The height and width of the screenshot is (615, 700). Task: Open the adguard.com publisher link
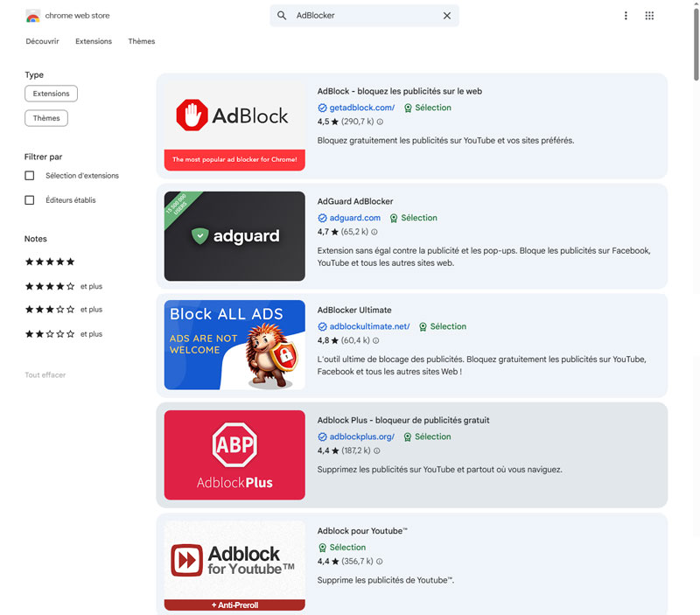355,218
